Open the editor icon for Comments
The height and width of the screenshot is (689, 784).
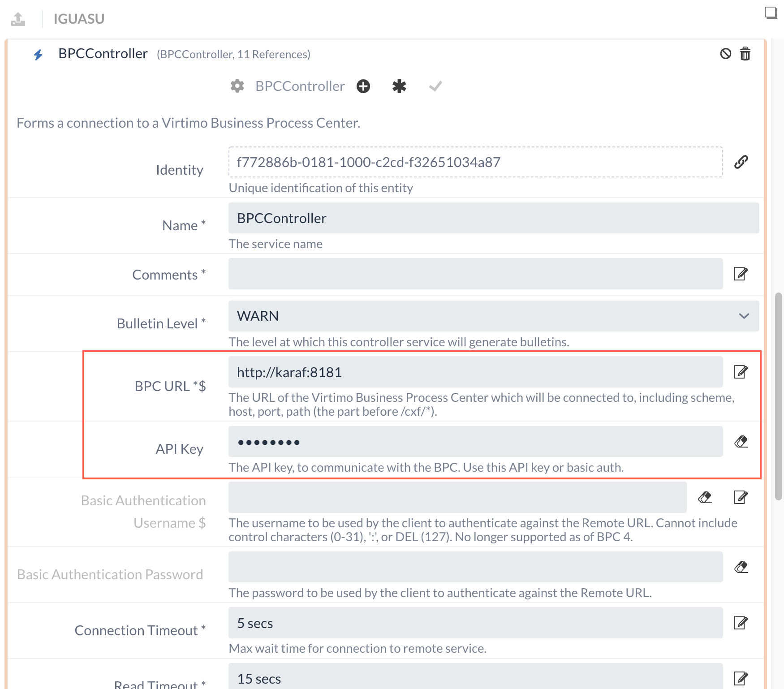coord(741,273)
